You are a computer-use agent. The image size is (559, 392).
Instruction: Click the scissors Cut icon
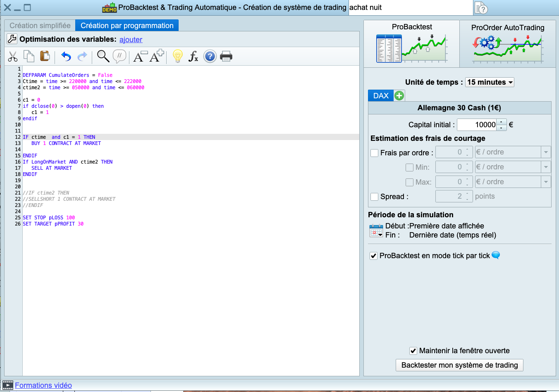coord(13,56)
